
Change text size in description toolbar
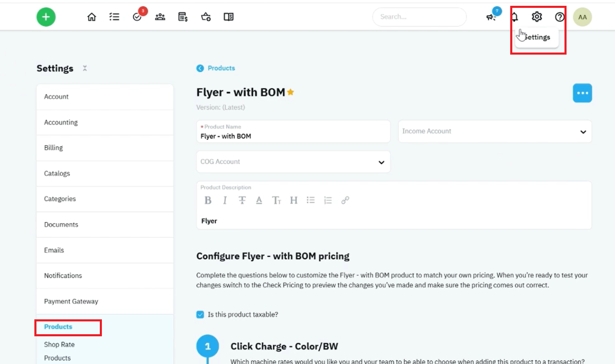tap(276, 200)
